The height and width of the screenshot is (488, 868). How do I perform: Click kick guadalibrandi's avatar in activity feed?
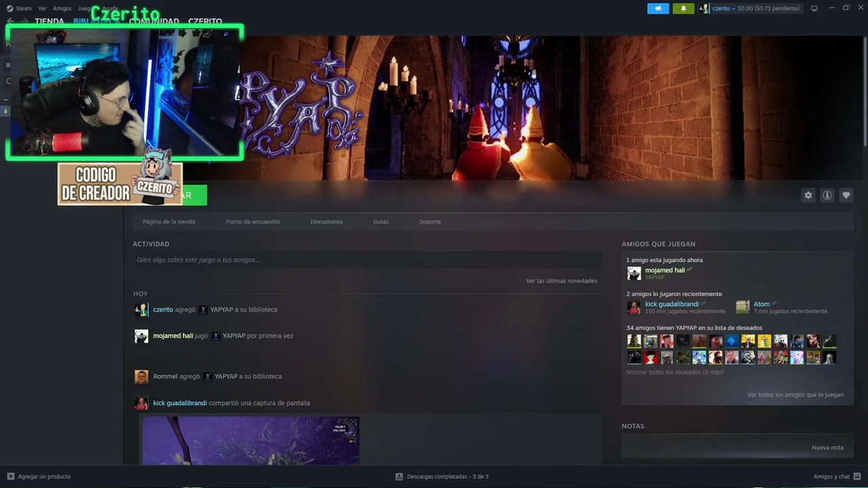coord(141,403)
